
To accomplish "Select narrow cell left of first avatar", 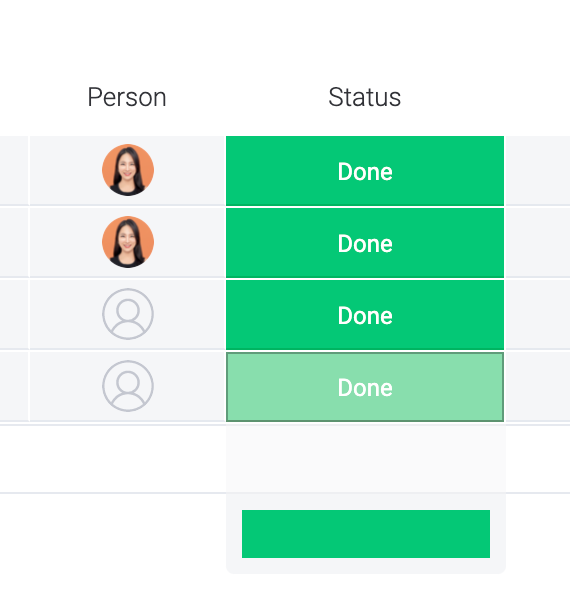I will click(14, 171).
